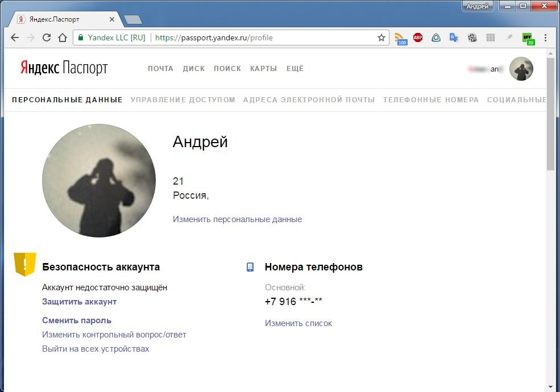The image size is (560, 392).
Task: Click the age value 21
Action: (x=178, y=181)
